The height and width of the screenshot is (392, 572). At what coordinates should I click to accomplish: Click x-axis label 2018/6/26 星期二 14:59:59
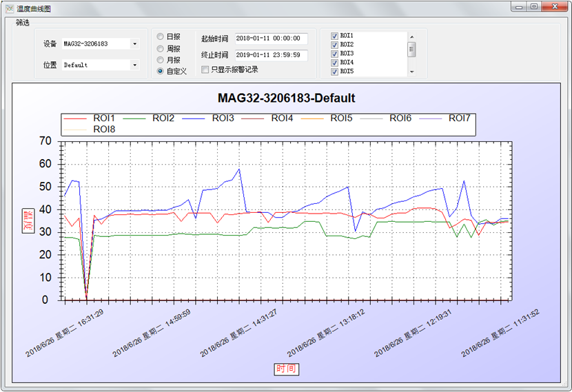click(152, 333)
